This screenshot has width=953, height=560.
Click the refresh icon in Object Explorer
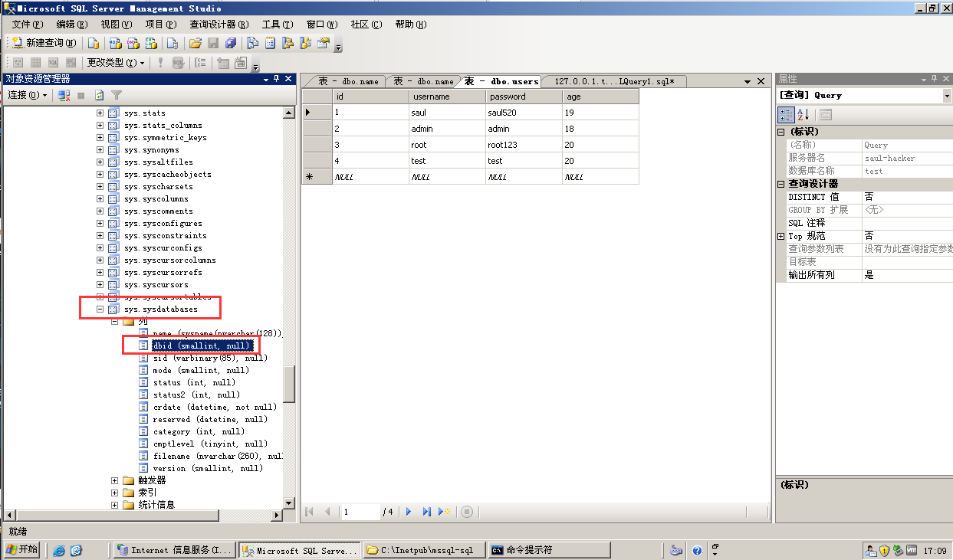click(x=99, y=95)
